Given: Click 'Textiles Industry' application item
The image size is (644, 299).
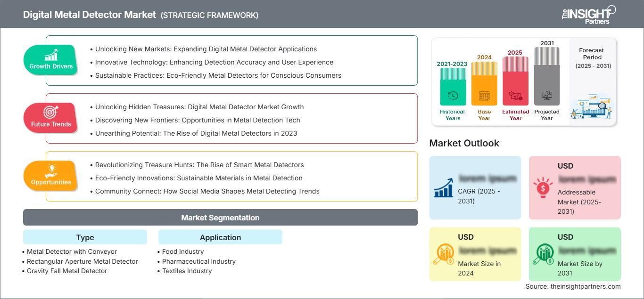Looking at the screenshot, I should click(x=187, y=271).
